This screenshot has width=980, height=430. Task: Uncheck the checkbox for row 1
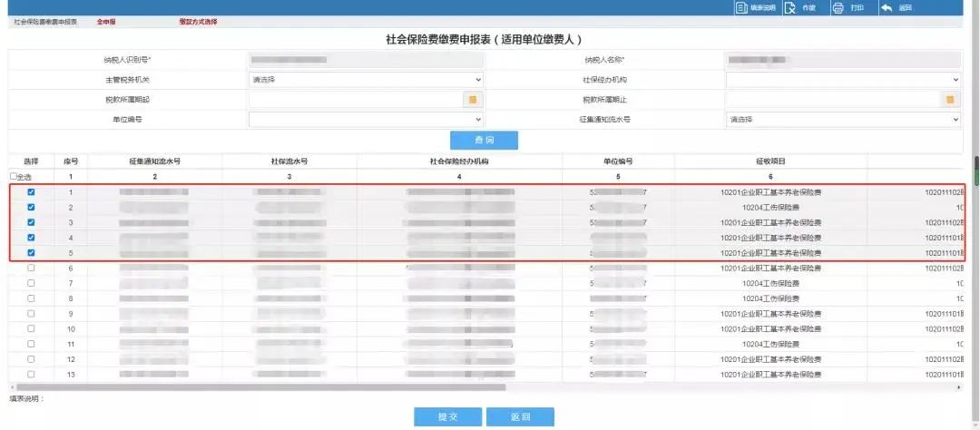pos(31,192)
